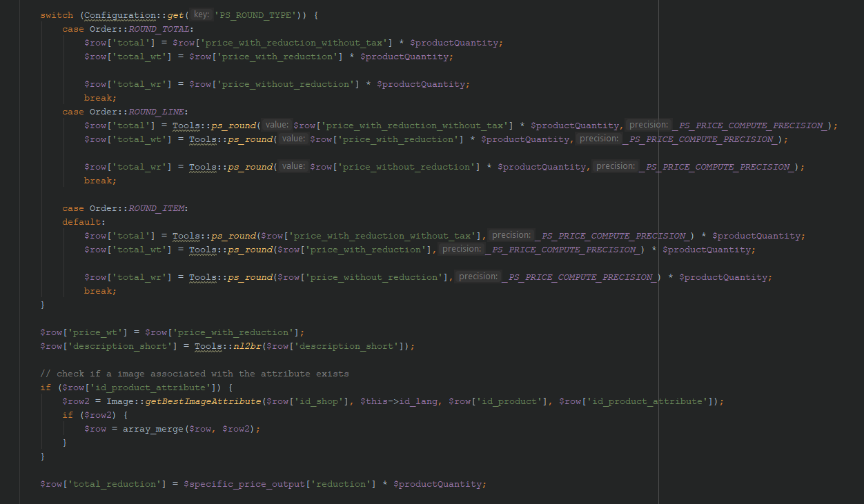Click the default: case label
Image resolution: width=864 pixels, height=504 pixels.
84,222
